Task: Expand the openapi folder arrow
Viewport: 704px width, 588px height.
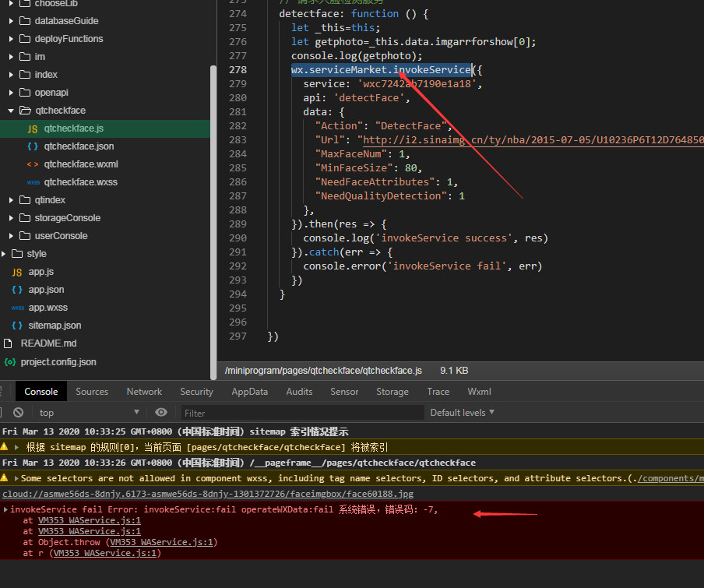Action: pyautogui.click(x=11, y=93)
